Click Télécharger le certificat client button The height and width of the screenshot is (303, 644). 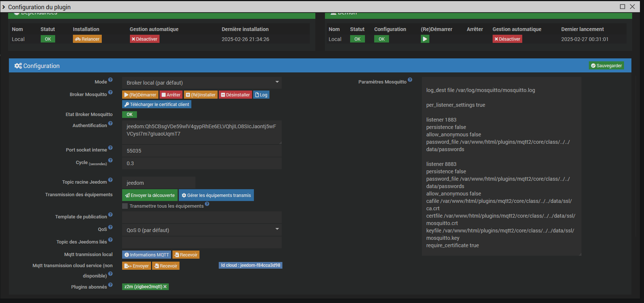[x=157, y=105]
